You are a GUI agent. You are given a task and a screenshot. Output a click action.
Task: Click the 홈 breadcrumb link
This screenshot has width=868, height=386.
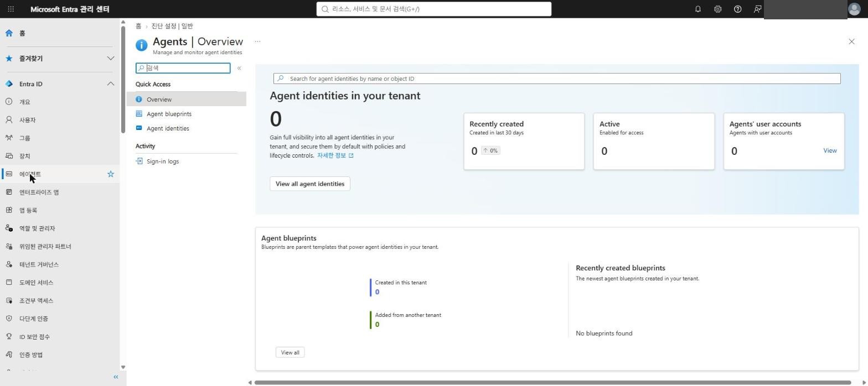tap(138, 26)
